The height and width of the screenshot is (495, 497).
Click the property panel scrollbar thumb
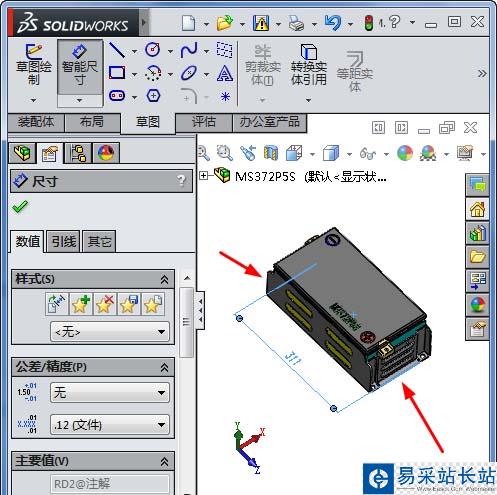[x=186, y=322]
